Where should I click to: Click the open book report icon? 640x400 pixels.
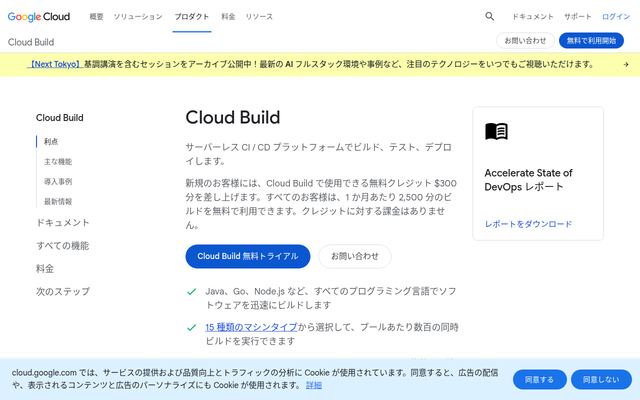496,131
